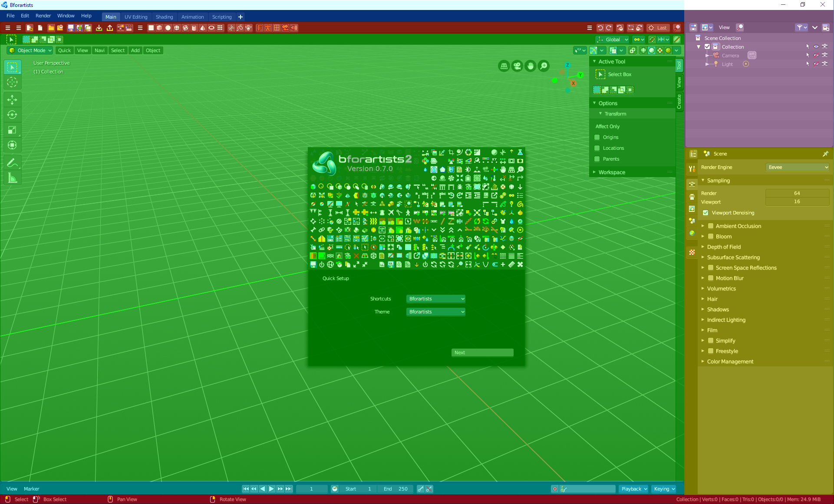Image resolution: width=834 pixels, height=504 pixels.
Task: Adjust the Viewport samples slider
Action: (797, 201)
